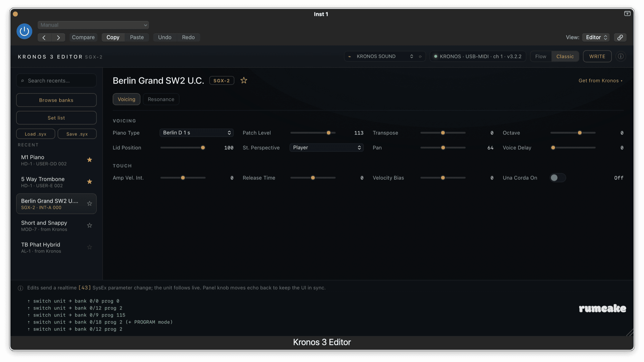Select M1 Piano from recents

(x=56, y=160)
